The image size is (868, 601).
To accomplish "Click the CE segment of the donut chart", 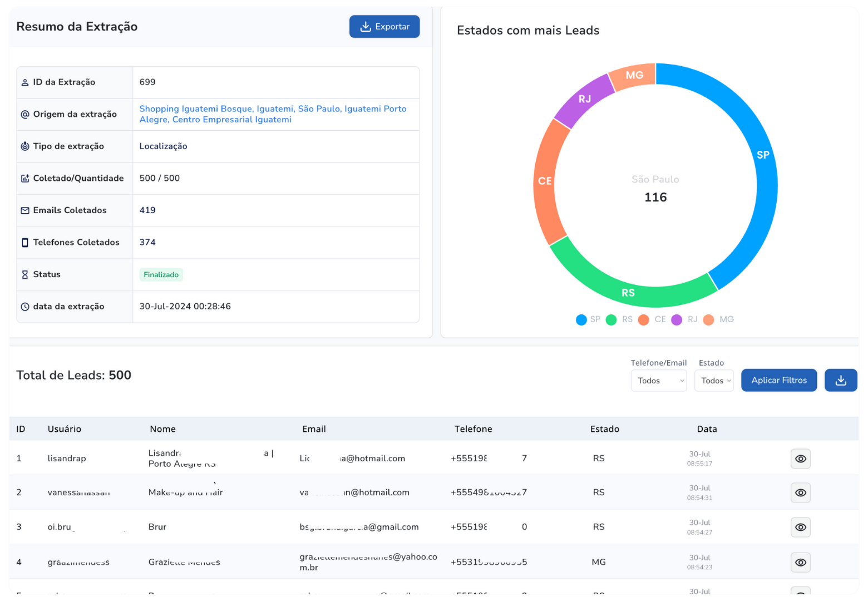I will pos(545,181).
